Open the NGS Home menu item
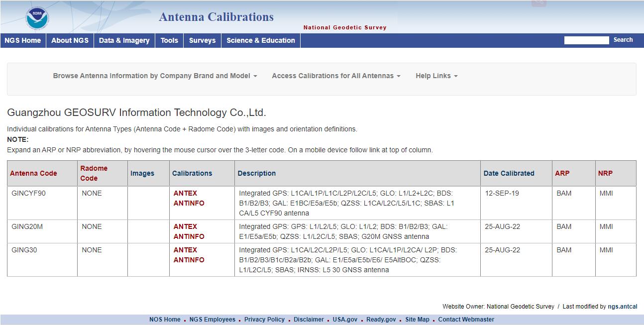Screen dimensions: 644x325 (x=23, y=40)
